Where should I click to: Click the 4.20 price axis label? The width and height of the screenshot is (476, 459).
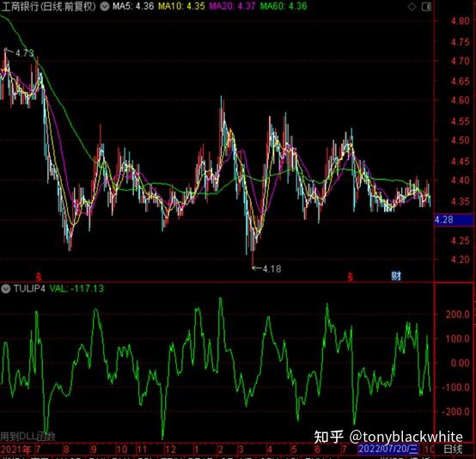[x=461, y=260]
